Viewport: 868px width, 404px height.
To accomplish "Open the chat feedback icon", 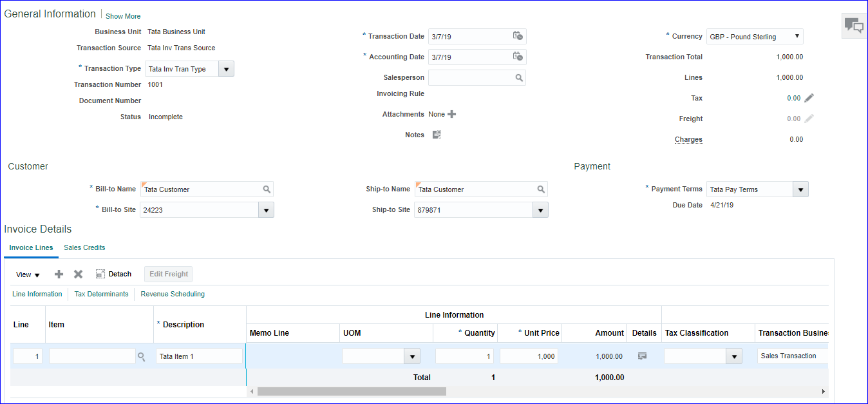I will click(x=854, y=26).
